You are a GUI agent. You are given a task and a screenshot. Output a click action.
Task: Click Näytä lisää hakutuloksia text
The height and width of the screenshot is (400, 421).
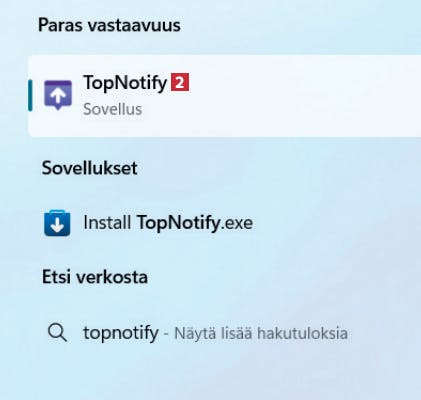click(x=261, y=333)
